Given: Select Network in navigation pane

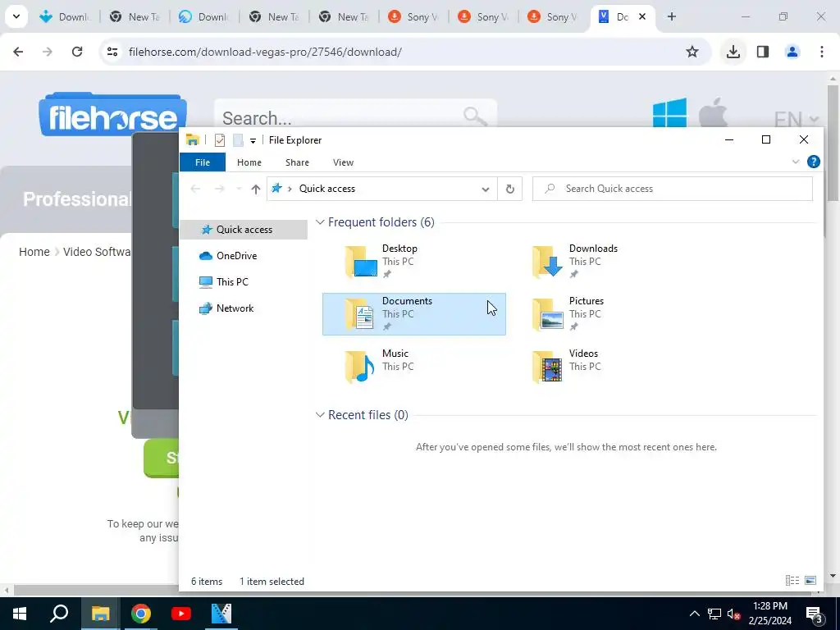Looking at the screenshot, I should pos(235,308).
